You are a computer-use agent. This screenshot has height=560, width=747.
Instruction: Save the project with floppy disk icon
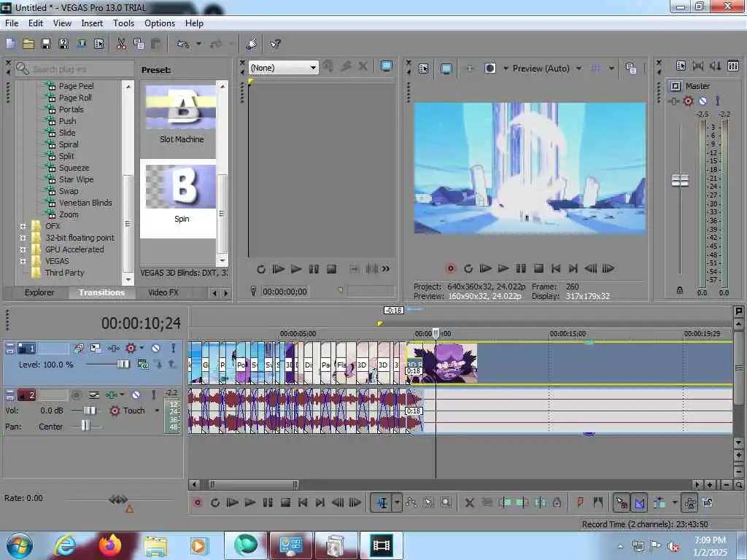click(46, 44)
